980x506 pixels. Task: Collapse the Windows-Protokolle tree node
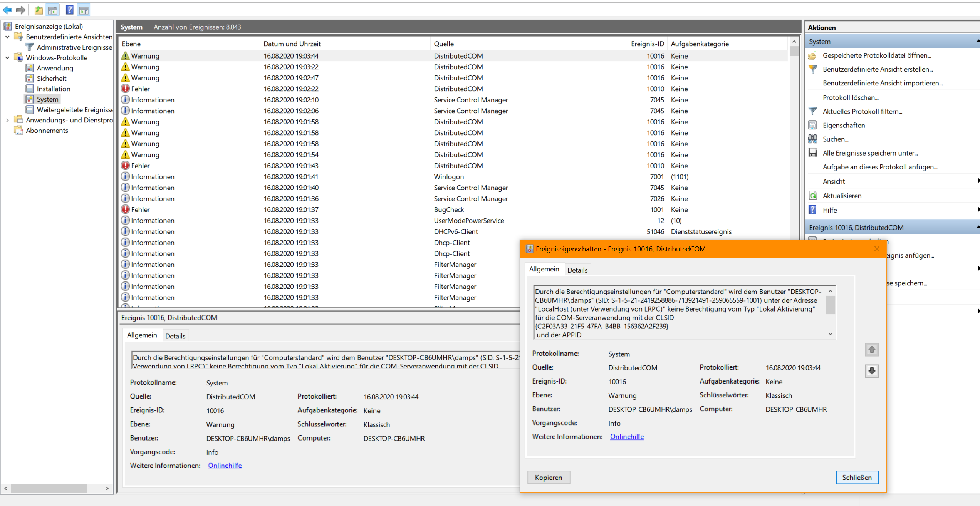point(7,58)
